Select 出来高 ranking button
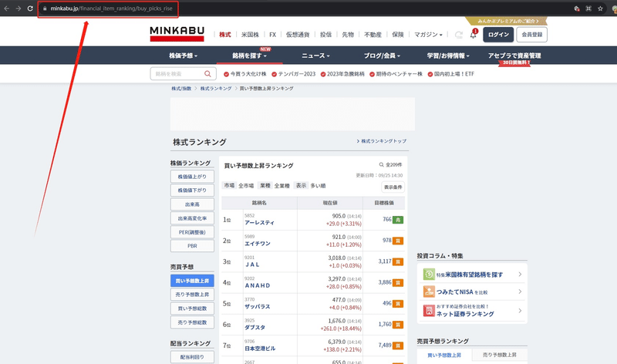 (192, 204)
